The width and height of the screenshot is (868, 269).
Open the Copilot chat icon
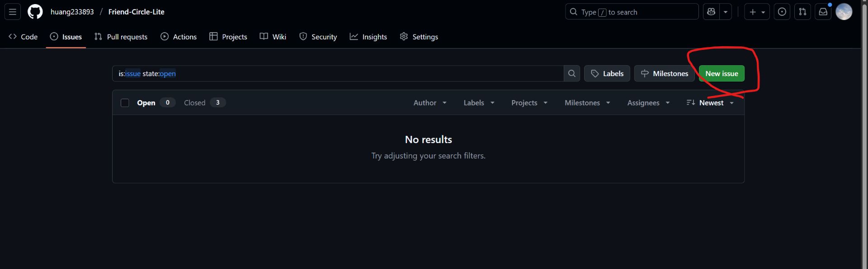pyautogui.click(x=711, y=12)
